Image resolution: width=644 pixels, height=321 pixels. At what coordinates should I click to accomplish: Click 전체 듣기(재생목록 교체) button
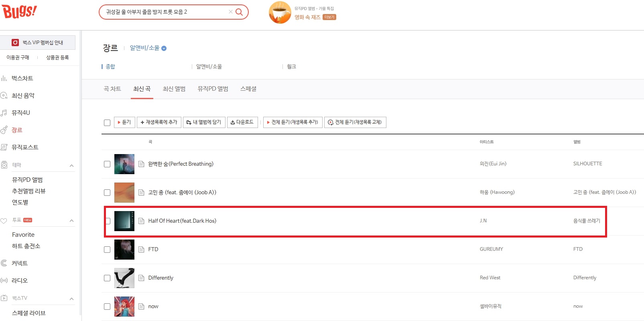pos(355,122)
